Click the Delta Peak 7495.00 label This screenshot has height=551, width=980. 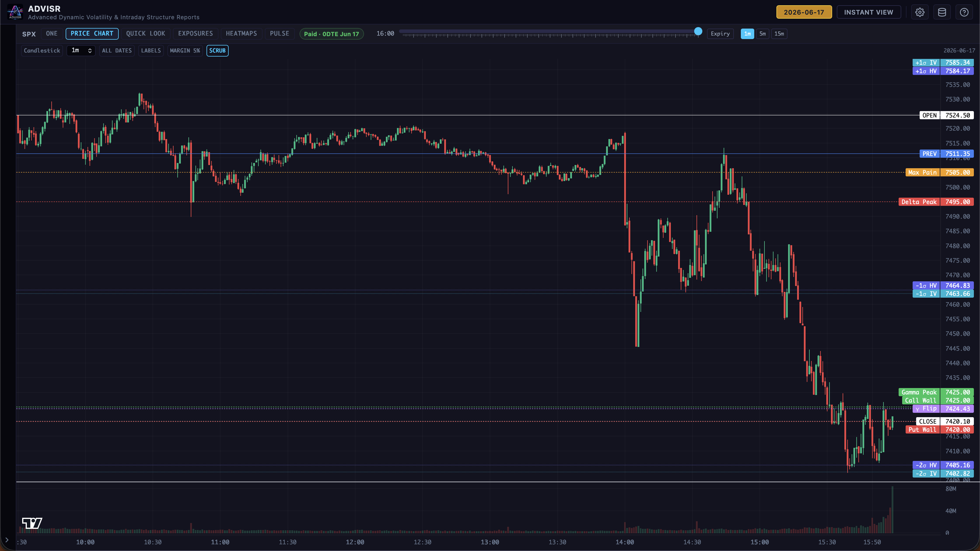click(x=936, y=202)
